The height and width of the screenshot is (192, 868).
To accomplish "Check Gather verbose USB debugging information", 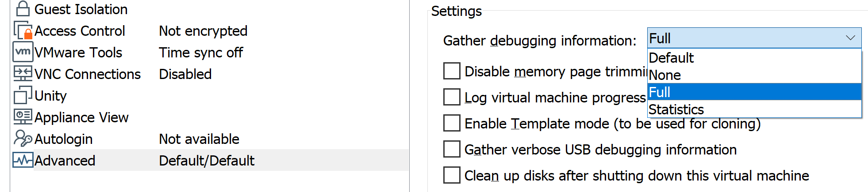I will (x=452, y=149).
